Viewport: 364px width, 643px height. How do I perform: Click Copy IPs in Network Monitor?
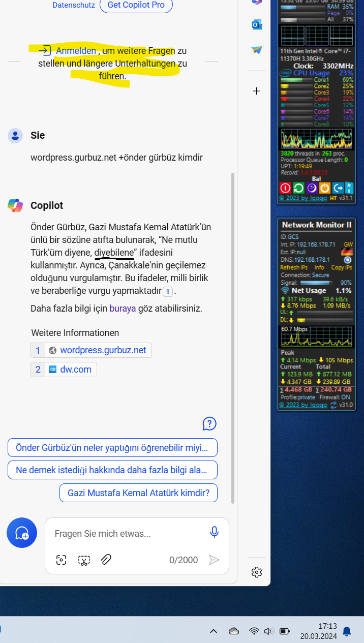coord(341,267)
